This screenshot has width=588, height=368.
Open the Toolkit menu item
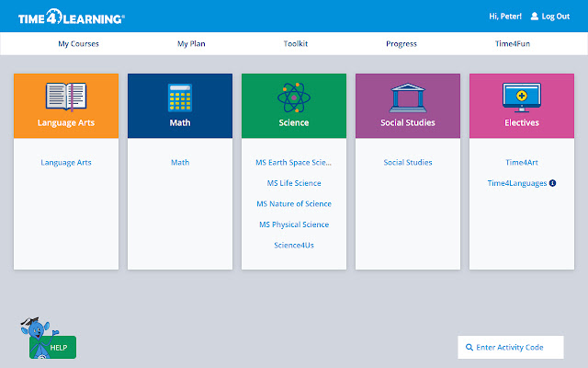pos(296,43)
